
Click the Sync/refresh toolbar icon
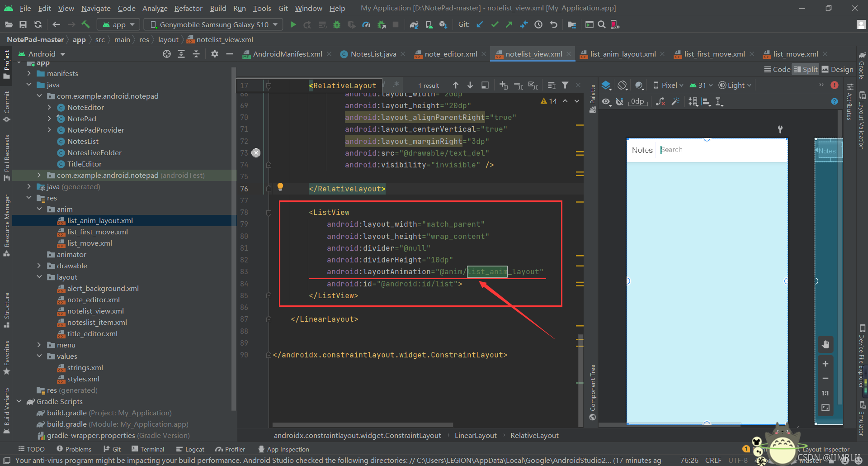(38, 24)
